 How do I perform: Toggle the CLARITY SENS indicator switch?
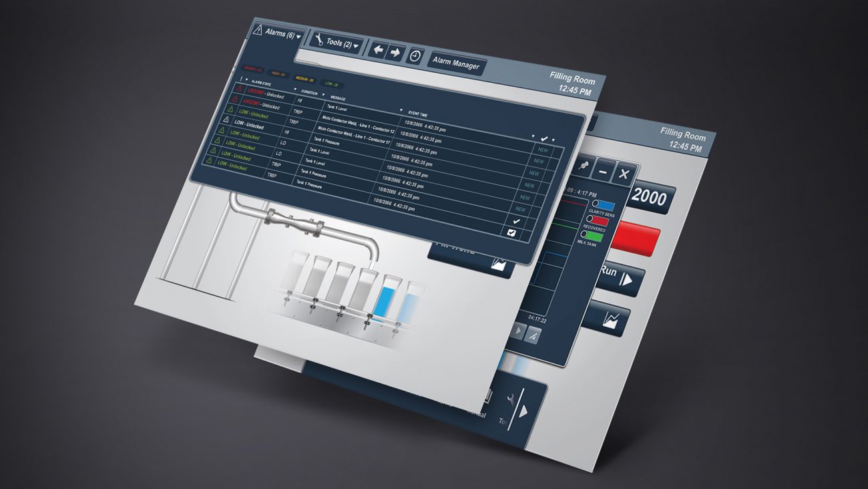[596, 204]
